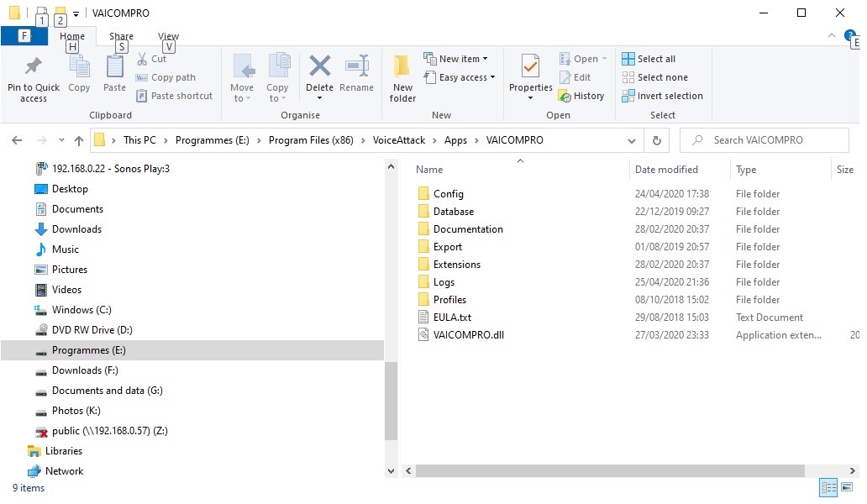Click the Rename ribbon icon
The height and width of the screenshot is (504, 867).
(x=357, y=66)
